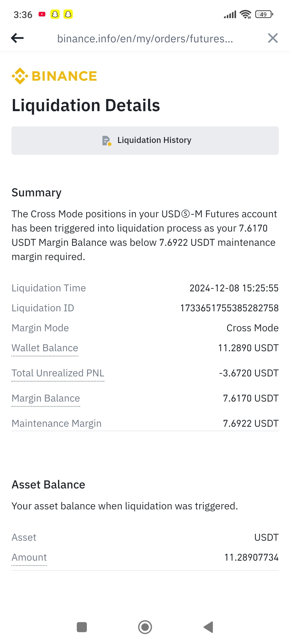Tap Android back triangle button
Viewport: 290px width, 644px height.
[x=208, y=627]
